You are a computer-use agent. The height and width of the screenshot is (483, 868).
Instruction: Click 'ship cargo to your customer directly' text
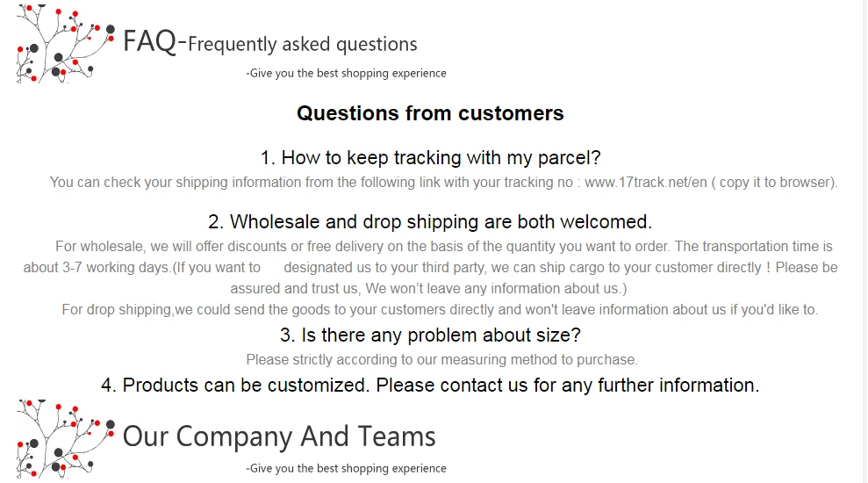pos(627,268)
